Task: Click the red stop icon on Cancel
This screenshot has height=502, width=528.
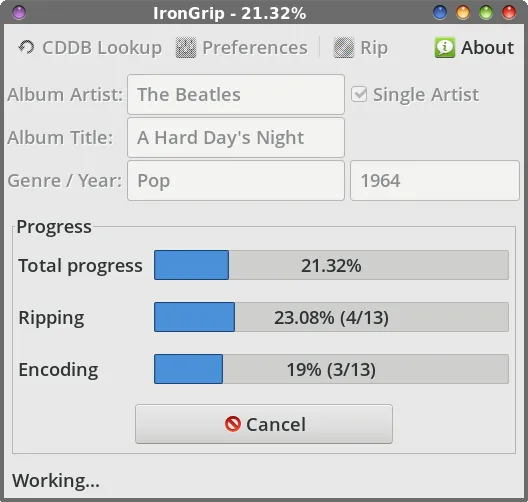Action: [233, 424]
